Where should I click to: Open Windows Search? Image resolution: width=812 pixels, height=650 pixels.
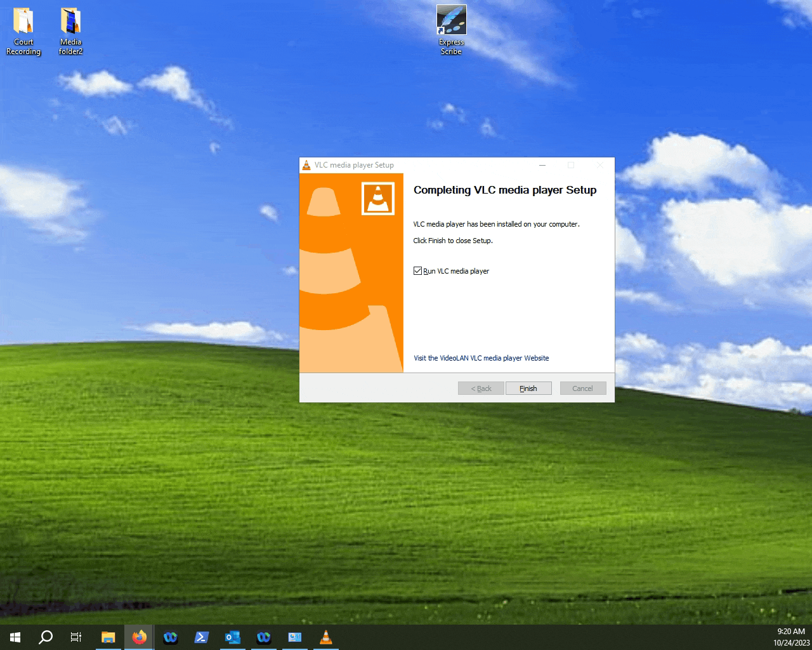point(44,637)
